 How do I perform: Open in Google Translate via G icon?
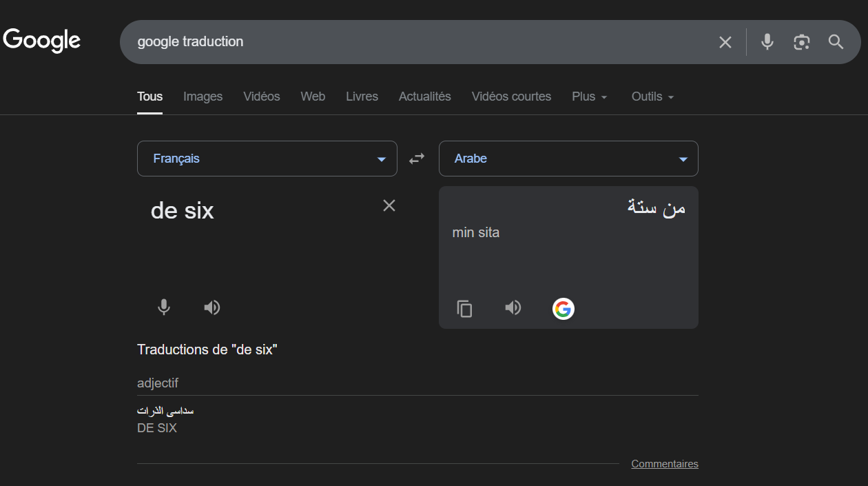point(564,309)
